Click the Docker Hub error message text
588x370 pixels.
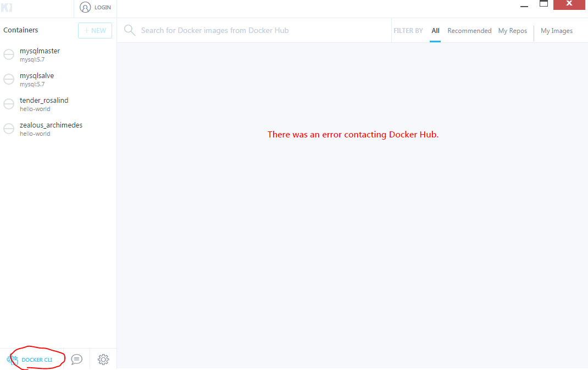353,134
